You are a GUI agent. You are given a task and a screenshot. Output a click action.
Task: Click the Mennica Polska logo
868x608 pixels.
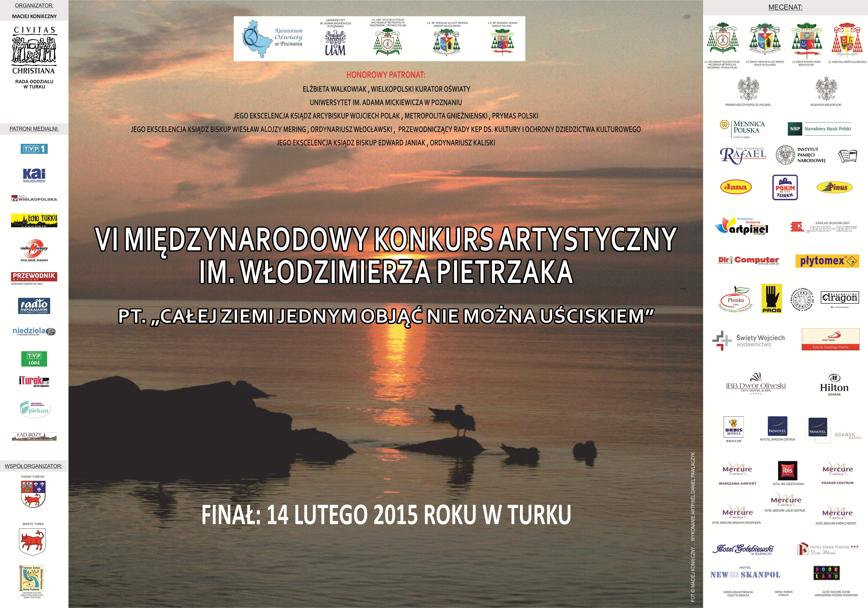coord(742,129)
